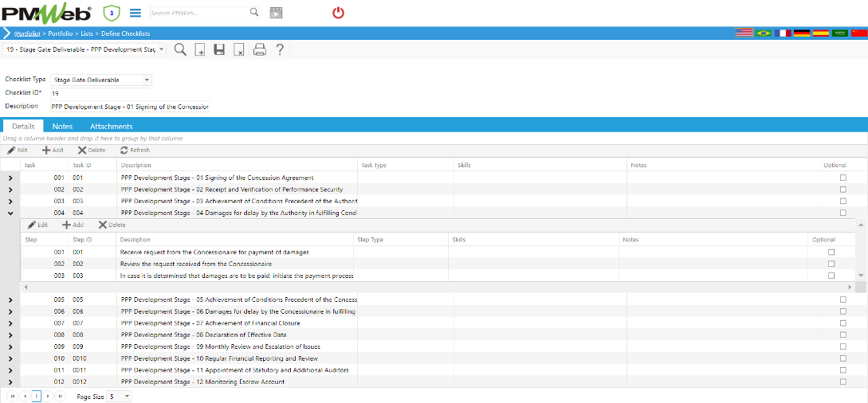Click the Description input field

point(130,106)
